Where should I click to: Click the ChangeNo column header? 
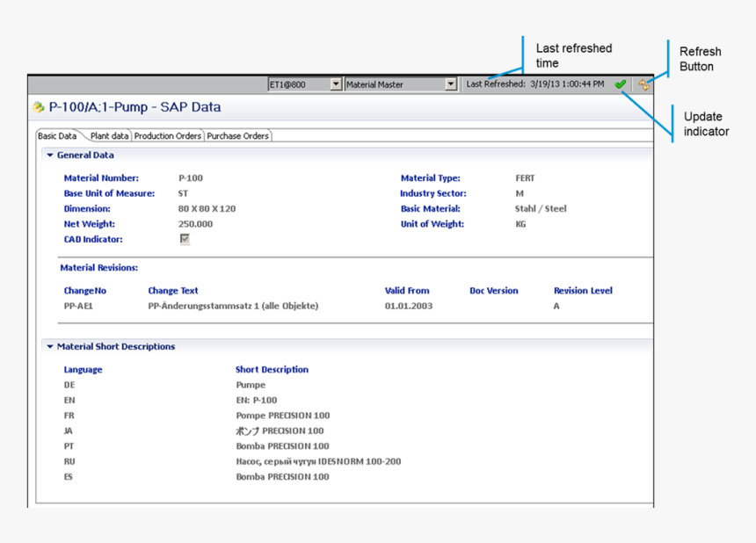click(85, 291)
